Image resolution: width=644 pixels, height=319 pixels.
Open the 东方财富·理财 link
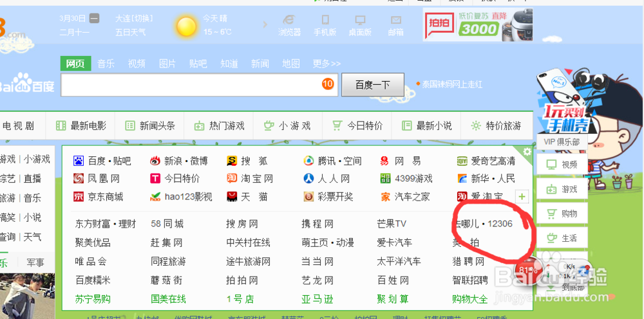click(x=106, y=224)
